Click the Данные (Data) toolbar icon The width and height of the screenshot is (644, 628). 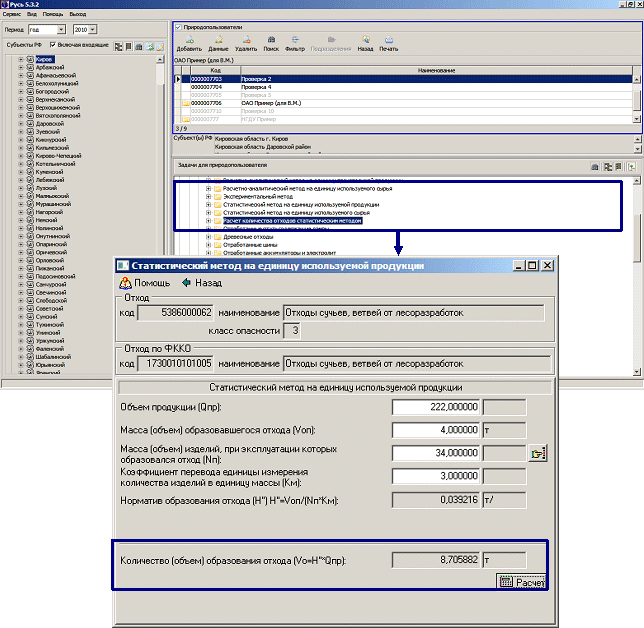coord(217,40)
